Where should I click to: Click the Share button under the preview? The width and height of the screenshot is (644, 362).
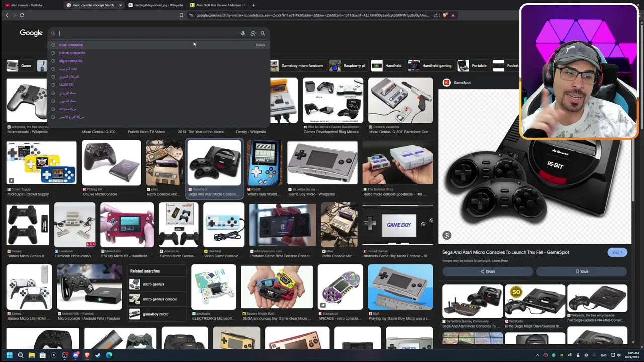point(488,271)
